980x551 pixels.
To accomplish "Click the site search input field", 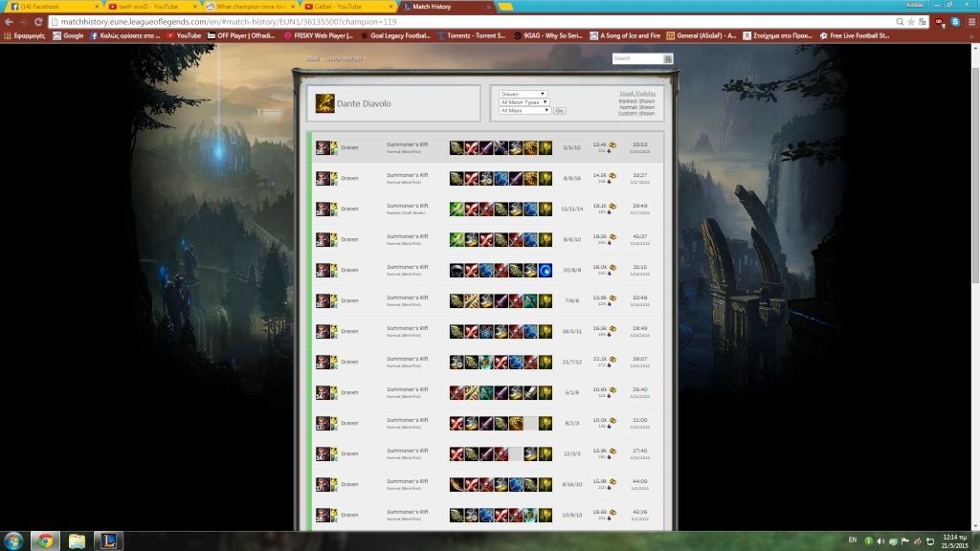I will coord(637,58).
